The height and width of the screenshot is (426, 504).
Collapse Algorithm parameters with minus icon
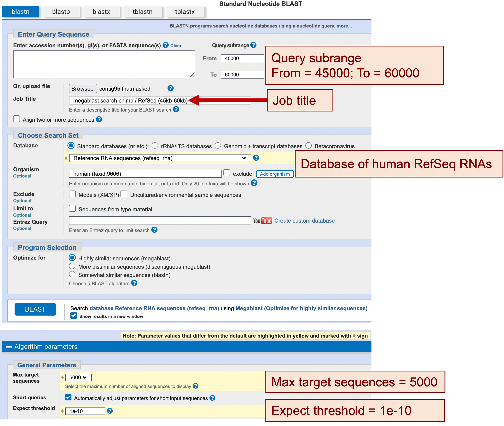9,347
